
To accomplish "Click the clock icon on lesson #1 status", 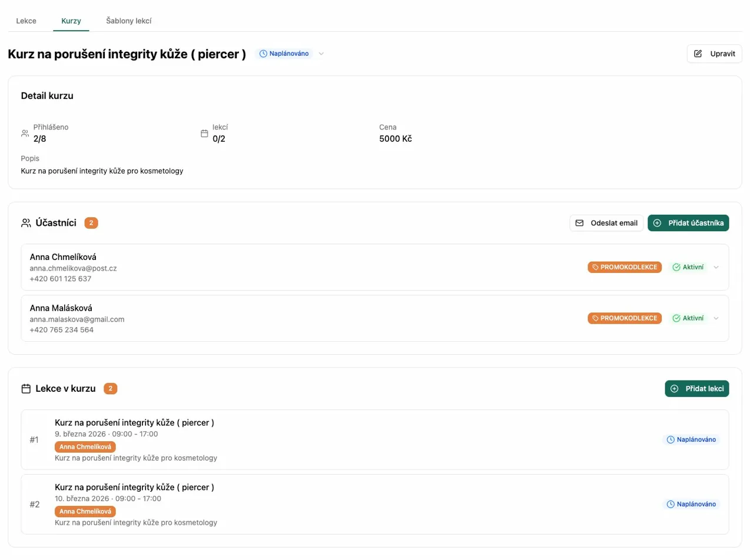I will pyautogui.click(x=670, y=439).
